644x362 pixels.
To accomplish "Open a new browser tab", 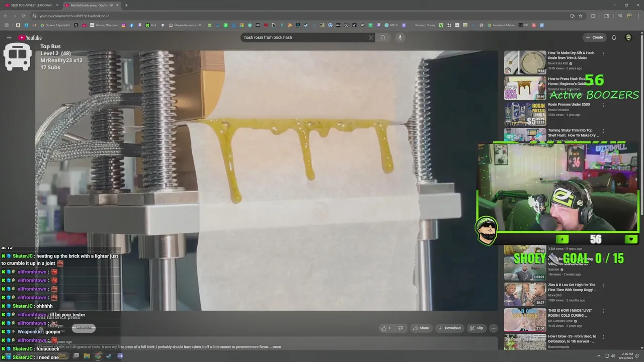I will (x=126, y=5).
